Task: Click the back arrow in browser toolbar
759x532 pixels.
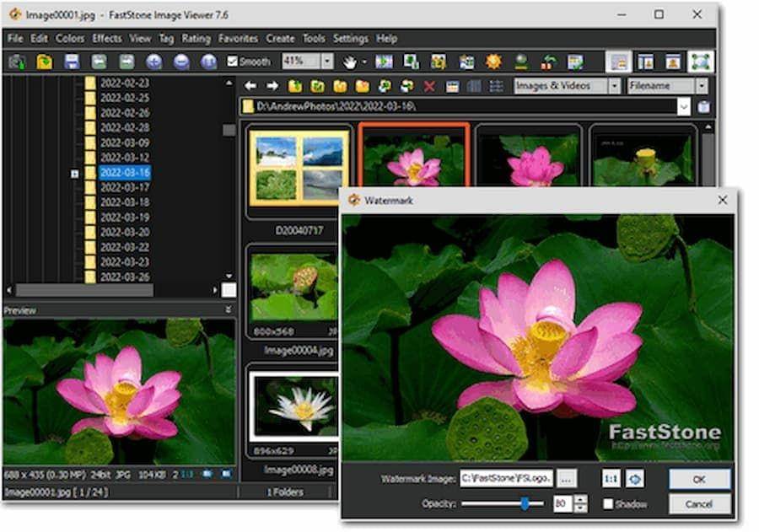Action: point(250,86)
